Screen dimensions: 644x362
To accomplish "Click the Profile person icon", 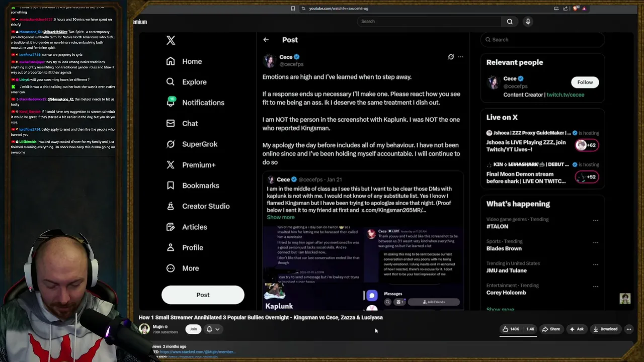I will [171, 247].
